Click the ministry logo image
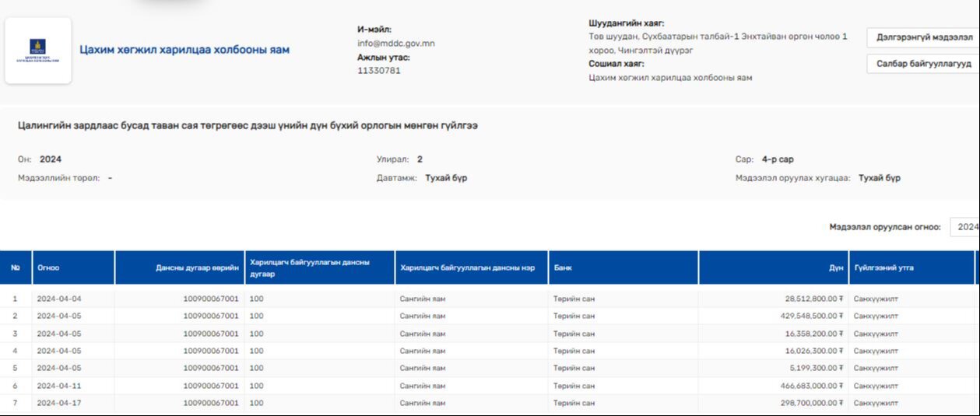 (x=37, y=51)
